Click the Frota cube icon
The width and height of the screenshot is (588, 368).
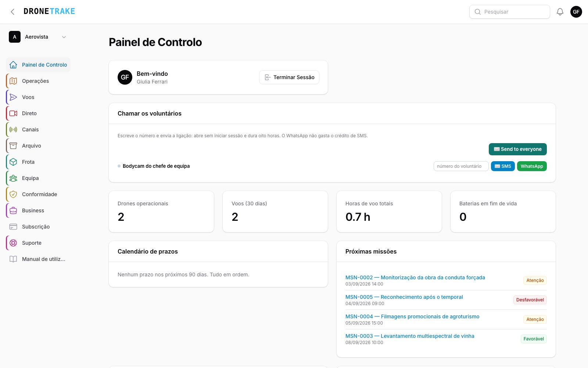13,162
